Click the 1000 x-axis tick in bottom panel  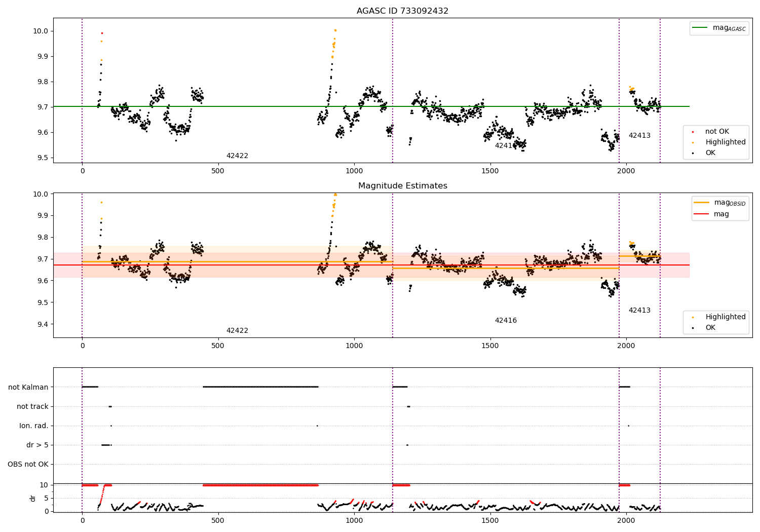click(354, 520)
